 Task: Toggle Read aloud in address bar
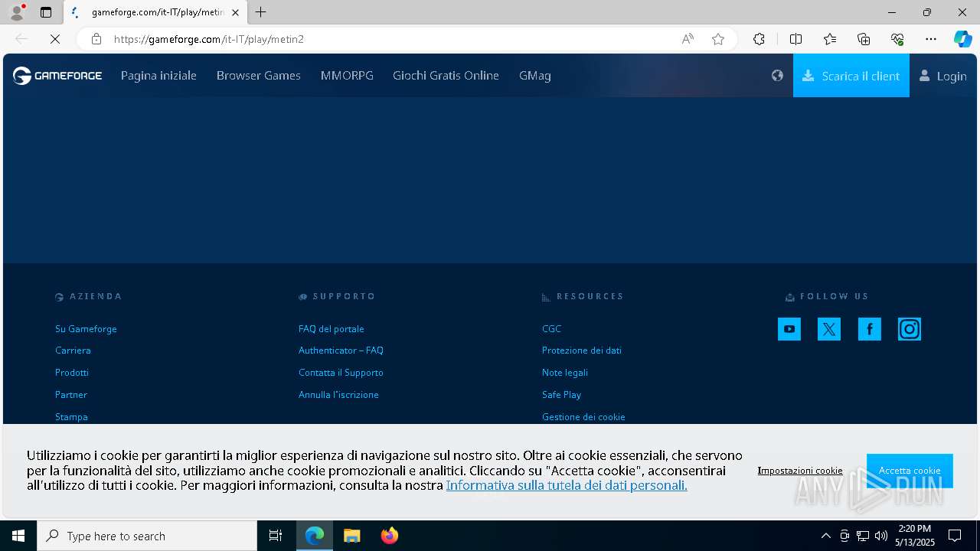click(688, 39)
